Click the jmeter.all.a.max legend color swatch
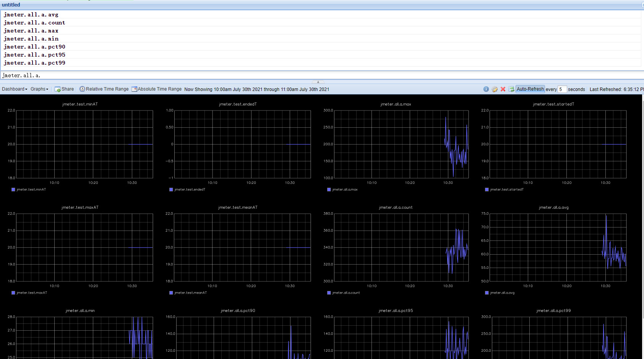 click(x=329, y=190)
